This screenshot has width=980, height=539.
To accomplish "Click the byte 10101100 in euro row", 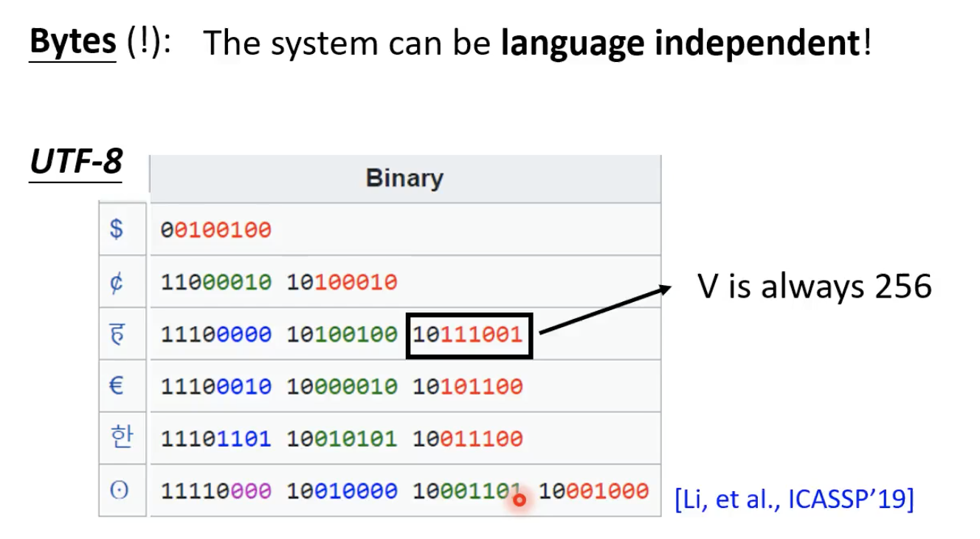I will click(x=468, y=386).
